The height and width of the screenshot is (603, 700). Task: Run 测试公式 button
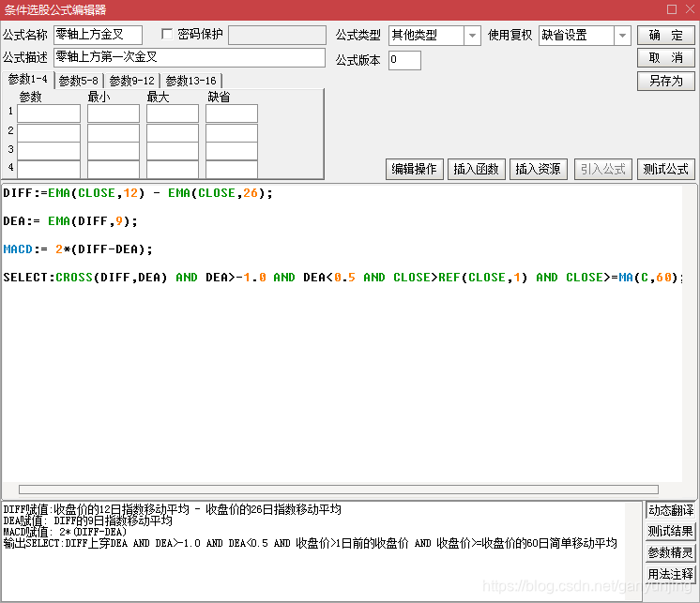coord(665,169)
